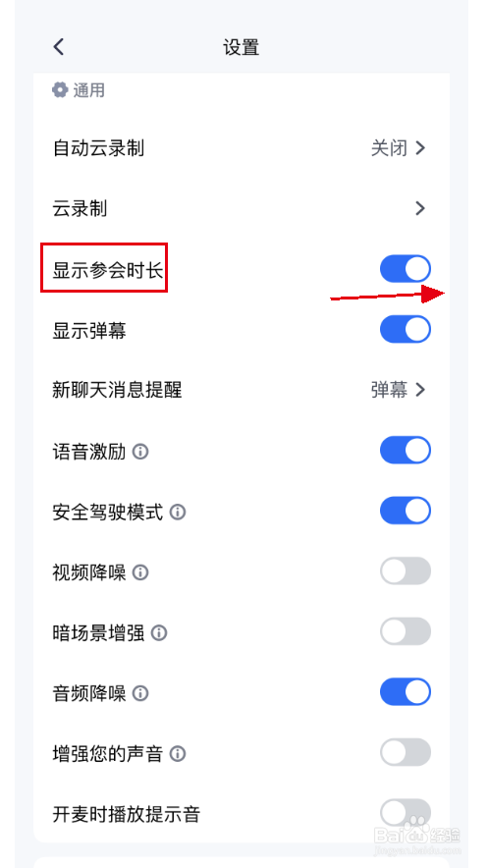The width and height of the screenshot is (489, 868).
Task: Open info icon next to 语音激励
Action: (x=140, y=453)
